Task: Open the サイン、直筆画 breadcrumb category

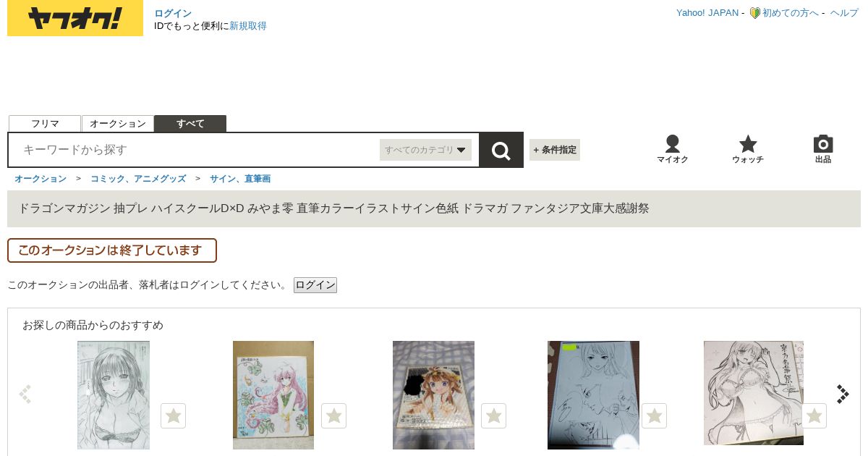Action: pyautogui.click(x=240, y=178)
